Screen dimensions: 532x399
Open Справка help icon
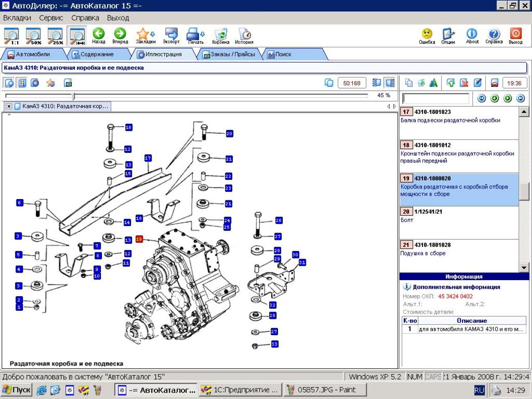pos(494,36)
